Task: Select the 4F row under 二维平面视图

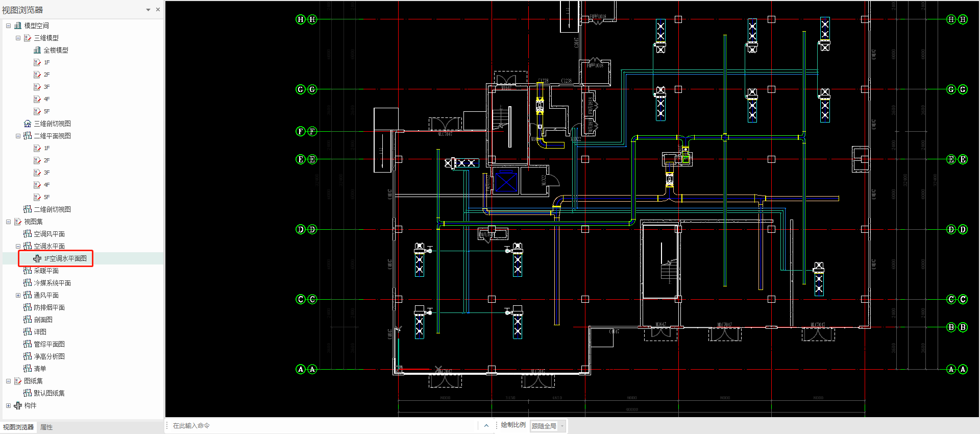Action: pyautogui.click(x=83, y=185)
